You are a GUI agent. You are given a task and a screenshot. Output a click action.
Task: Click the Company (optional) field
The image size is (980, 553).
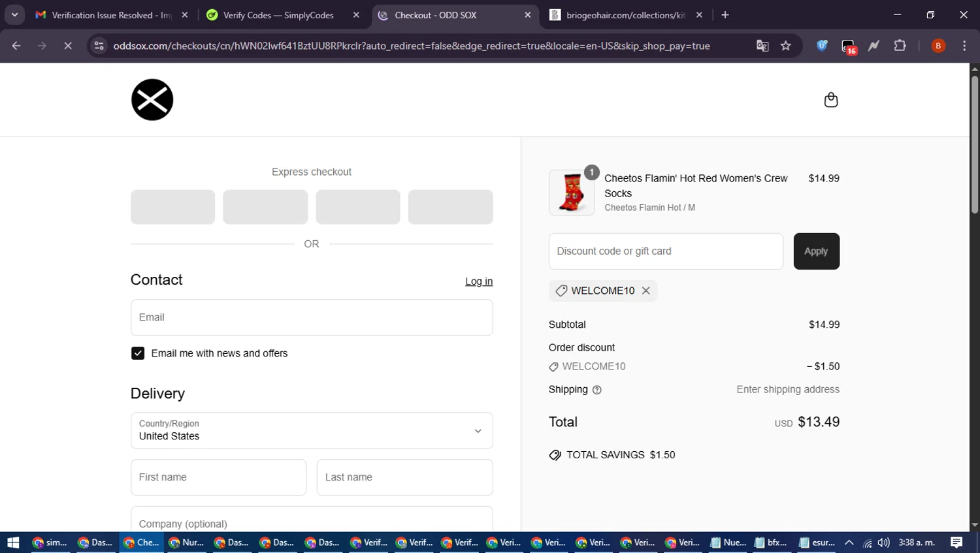pos(312,520)
